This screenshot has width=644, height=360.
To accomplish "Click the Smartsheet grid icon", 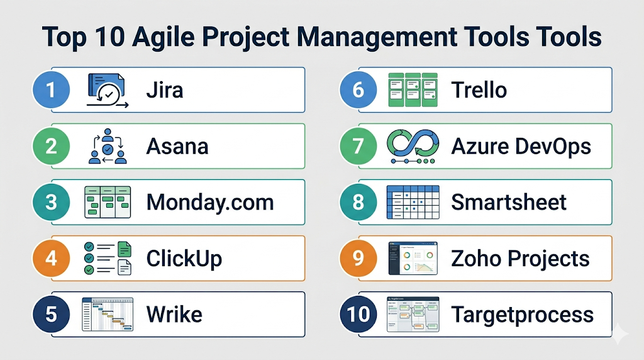I will click(412, 203).
